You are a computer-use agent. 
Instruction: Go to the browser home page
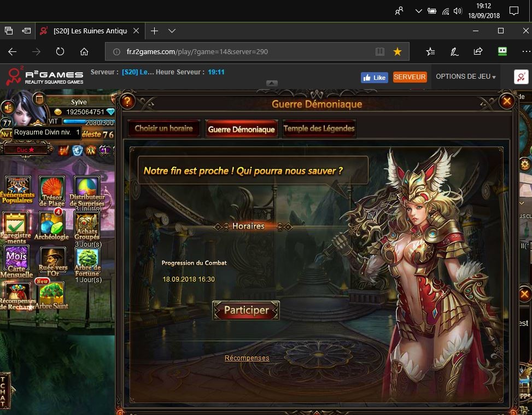(x=84, y=51)
